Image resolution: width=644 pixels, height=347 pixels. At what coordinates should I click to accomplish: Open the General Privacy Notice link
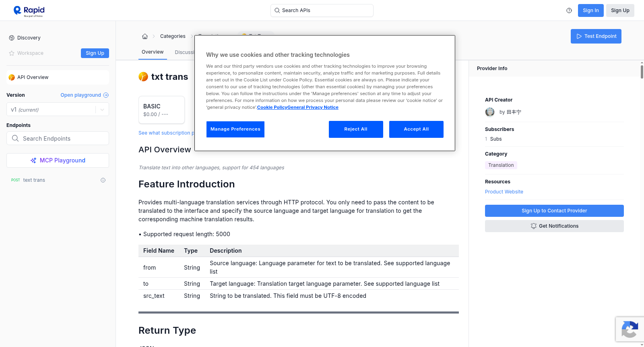click(x=313, y=107)
